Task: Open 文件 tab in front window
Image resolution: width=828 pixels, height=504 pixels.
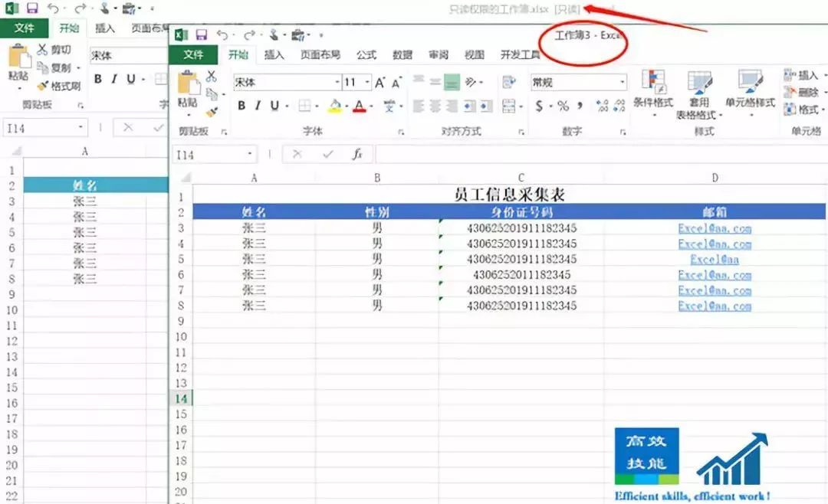Action: [x=193, y=55]
